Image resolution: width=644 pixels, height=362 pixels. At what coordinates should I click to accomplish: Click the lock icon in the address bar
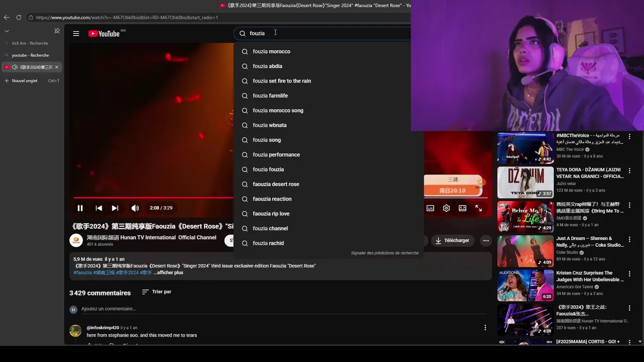tap(31, 17)
